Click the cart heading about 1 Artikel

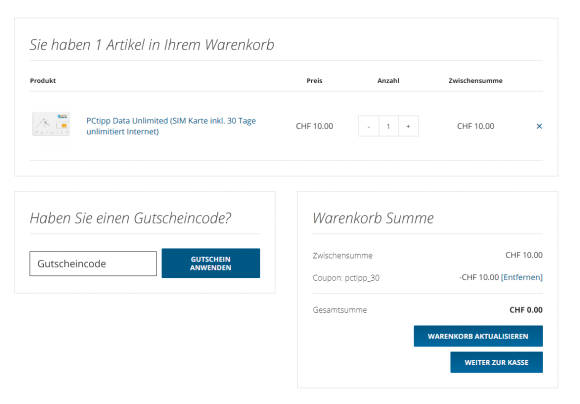coord(152,45)
